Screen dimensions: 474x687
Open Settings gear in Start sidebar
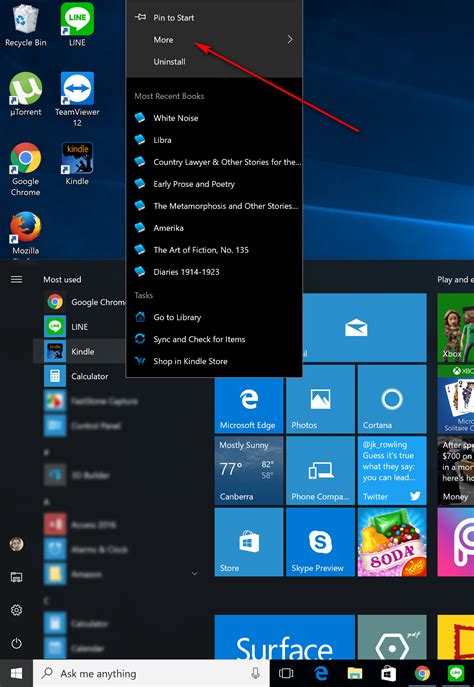16,609
